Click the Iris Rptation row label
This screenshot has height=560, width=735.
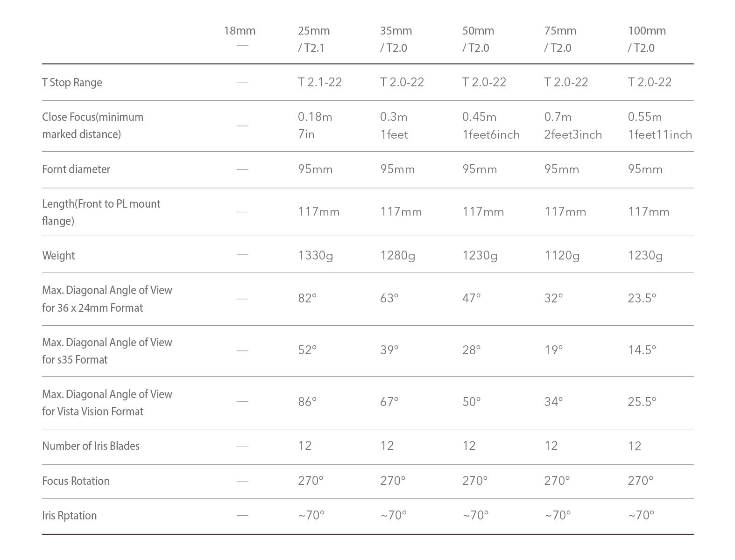pos(69,516)
